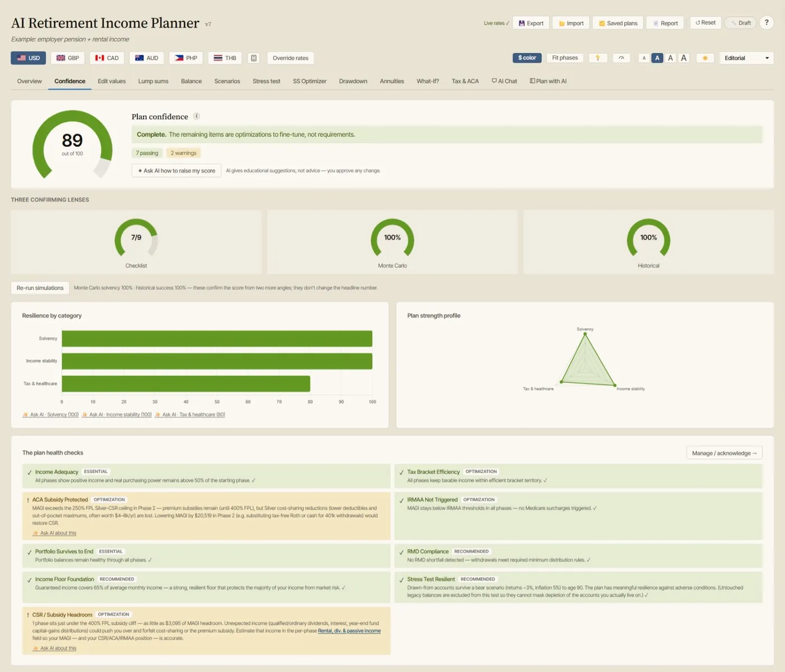The width and height of the screenshot is (785, 672).
Task: Click the Income Adequacy check title
Action: pos(57,472)
